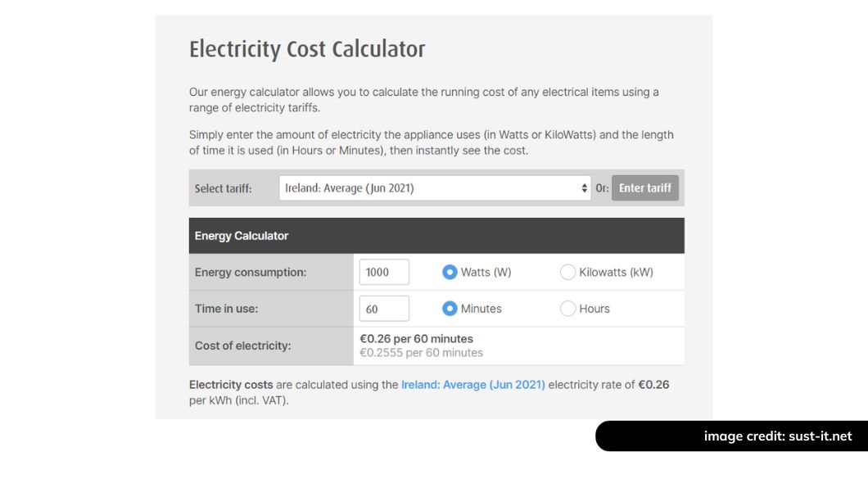Viewport: 868px width, 488px height.
Task: Open the Select tariff dropdown
Action: (435, 188)
